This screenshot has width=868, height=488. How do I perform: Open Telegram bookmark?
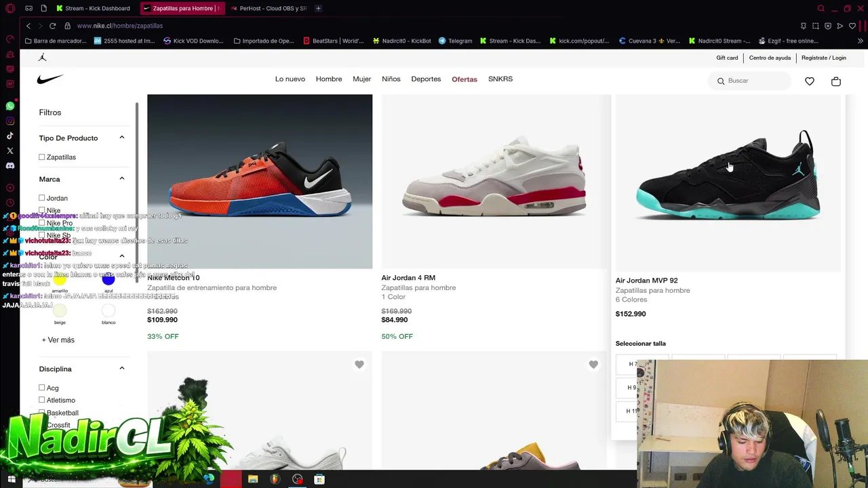455,41
